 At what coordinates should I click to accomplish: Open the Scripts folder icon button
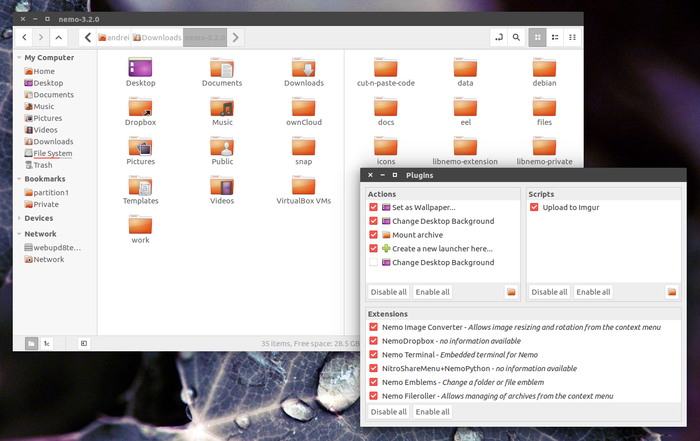672,292
